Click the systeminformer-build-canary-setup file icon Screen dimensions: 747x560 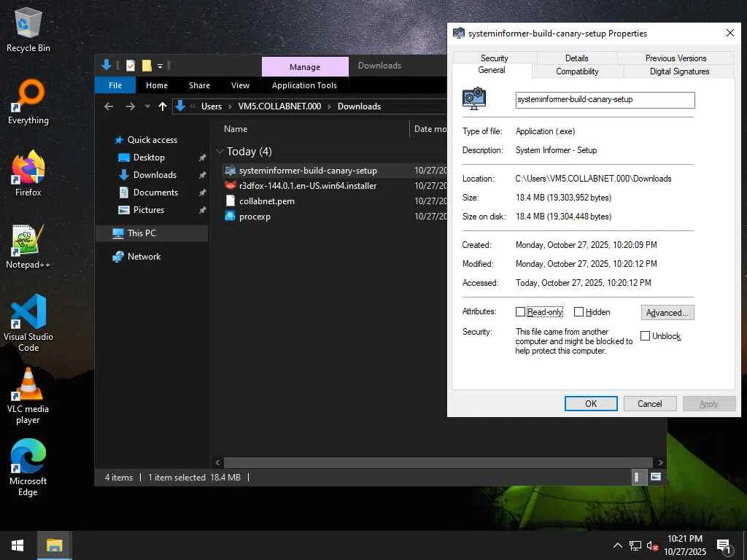tap(230, 170)
